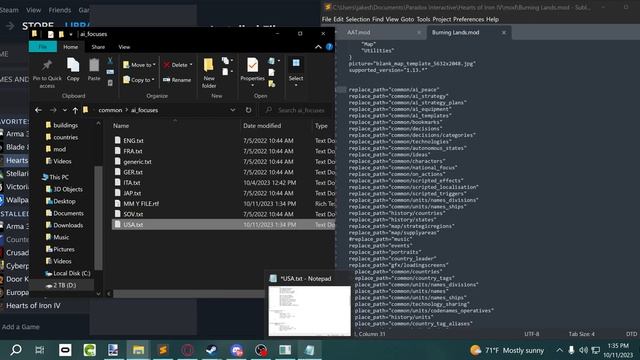Click the volume icon in system tray
Screen dimensions: 640x360
[583, 350]
